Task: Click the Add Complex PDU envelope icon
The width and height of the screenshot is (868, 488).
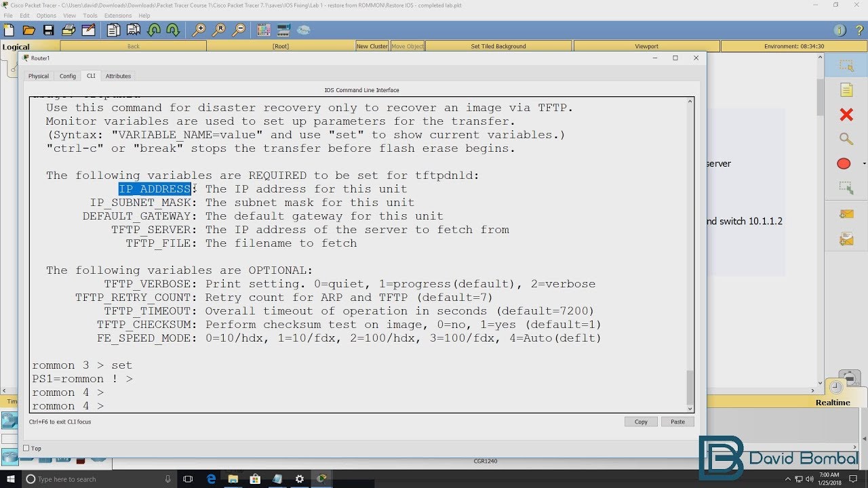Action: pyautogui.click(x=846, y=239)
